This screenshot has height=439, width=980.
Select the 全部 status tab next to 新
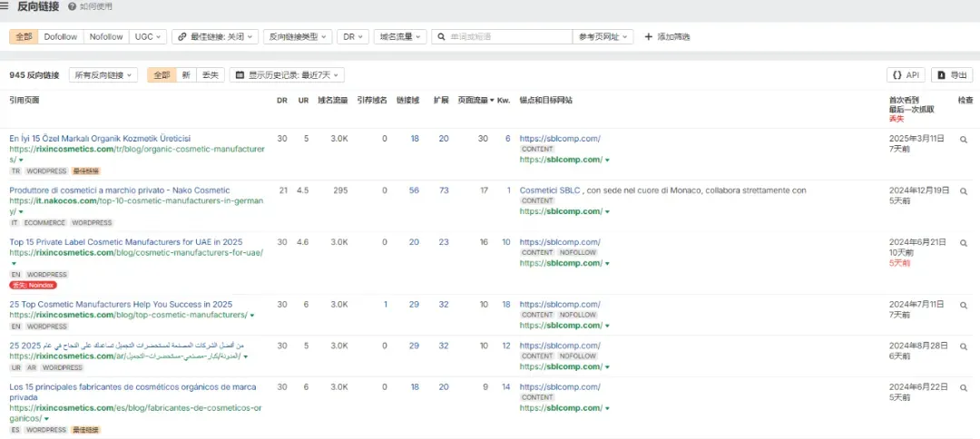(162, 75)
